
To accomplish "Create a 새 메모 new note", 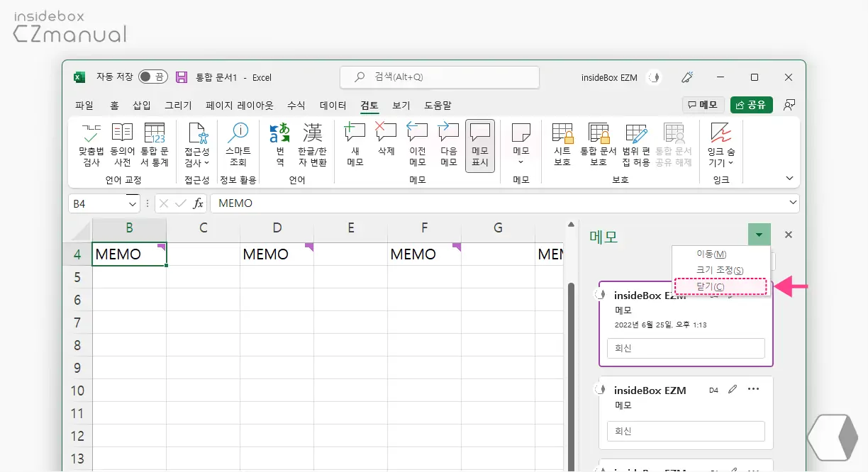I will pyautogui.click(x=355, y=145).
